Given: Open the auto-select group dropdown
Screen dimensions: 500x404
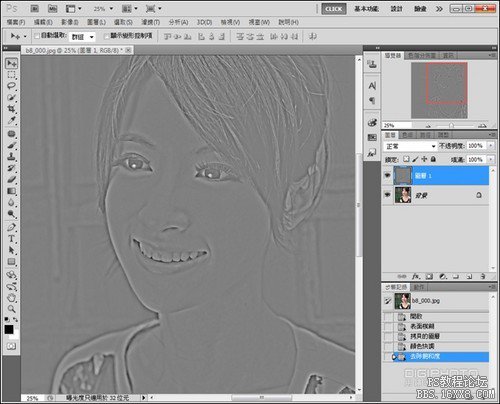Looking at the screenshot, I should tap(82, 37).
